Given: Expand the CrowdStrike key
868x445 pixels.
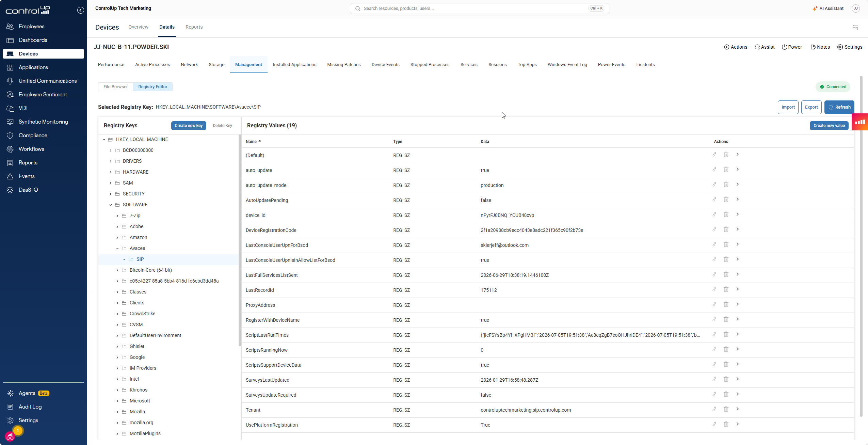Looking at the screenshot, I should click(x=117, y=314).
